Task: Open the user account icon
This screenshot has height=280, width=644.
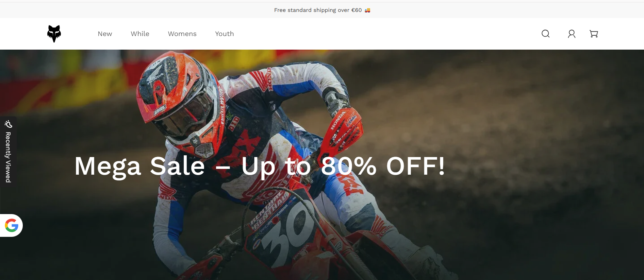Action: pos(572,34)
